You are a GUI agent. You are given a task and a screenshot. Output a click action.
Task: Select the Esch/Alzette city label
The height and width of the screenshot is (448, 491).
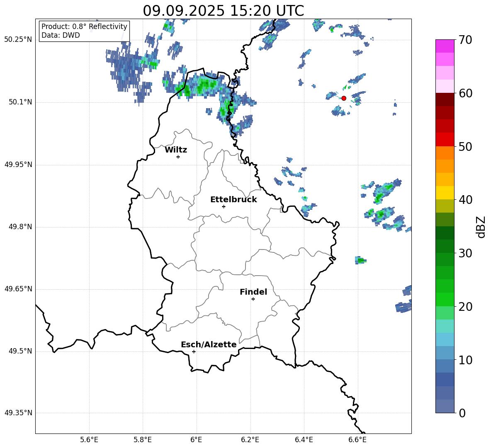pyautogui.click(x=209, y=344)
